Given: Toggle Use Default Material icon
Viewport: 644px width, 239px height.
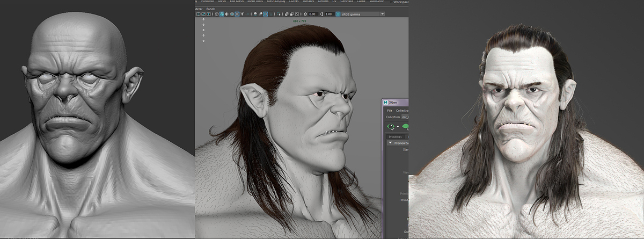Looking at the screenshot, I should (227, 14).
